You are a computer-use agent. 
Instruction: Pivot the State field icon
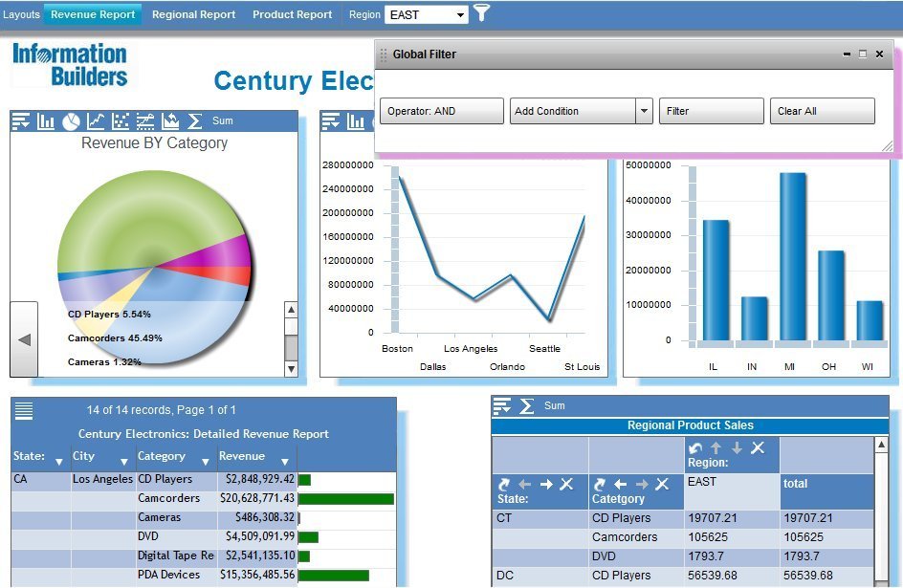click(504, 485)
